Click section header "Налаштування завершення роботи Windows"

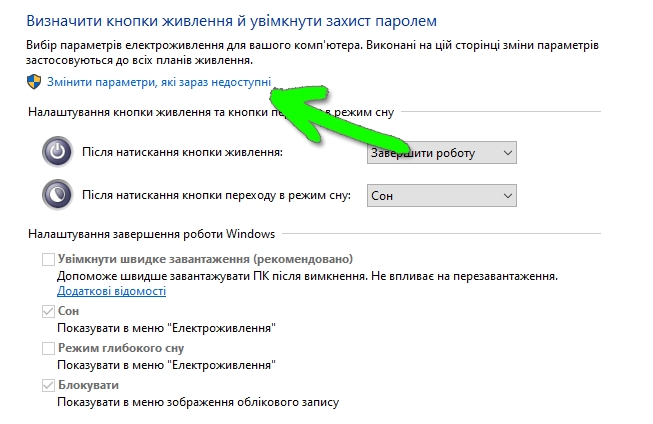click(x=150, y=234)
